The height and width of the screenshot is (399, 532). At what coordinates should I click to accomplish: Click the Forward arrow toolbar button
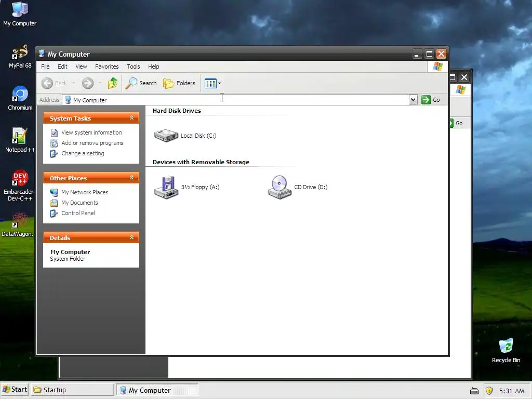(x=88, y=83)
